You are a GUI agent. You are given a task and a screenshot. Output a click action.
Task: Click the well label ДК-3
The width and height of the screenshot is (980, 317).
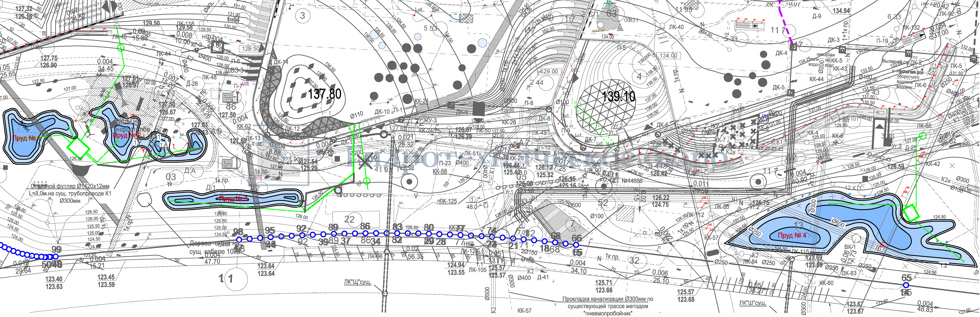[x=833, y=40]
